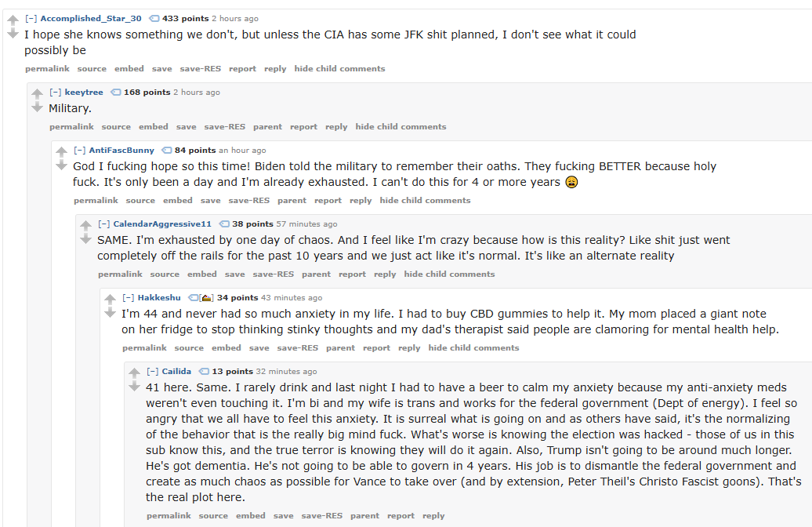Image resolution: width=812 pixels, height=527 pixels.
Task: Save Hakkeshu's comment with save-RES
Action: pyautogui.click(x=298, y=347)
